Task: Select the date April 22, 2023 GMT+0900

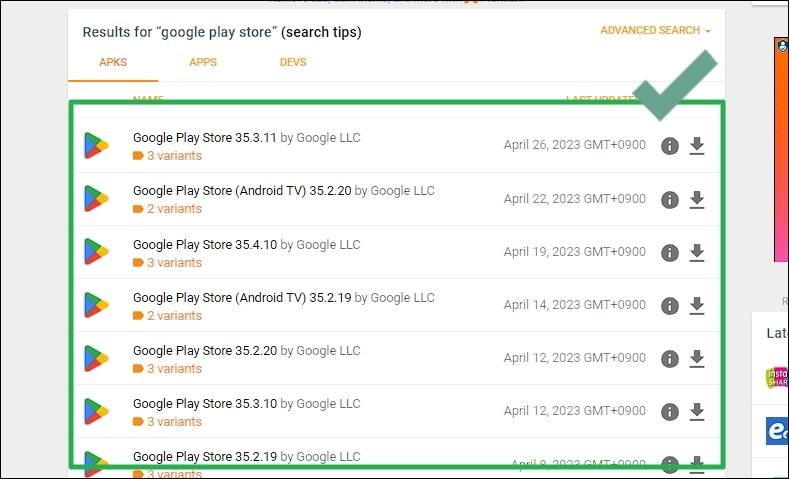Action: click(x=575, y=199)
